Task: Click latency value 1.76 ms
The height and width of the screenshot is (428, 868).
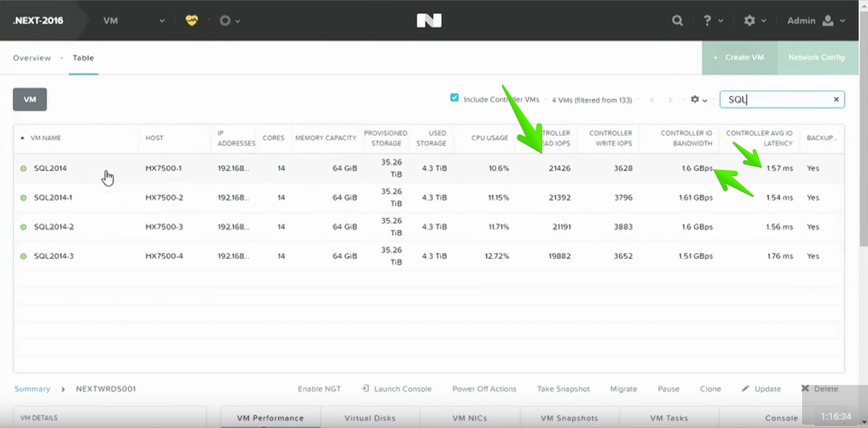Action: tap(780, 256)
